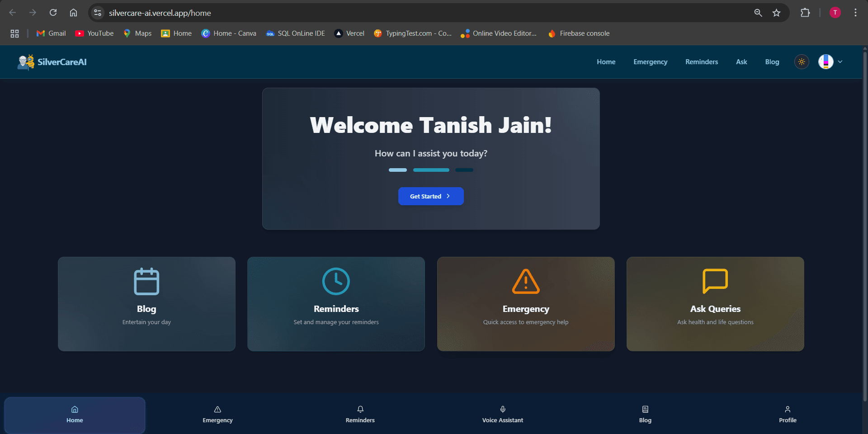This screenshot has width=868, height=434.
Task: Click the Ask Queries chat bubble icon
Action: 715,281
